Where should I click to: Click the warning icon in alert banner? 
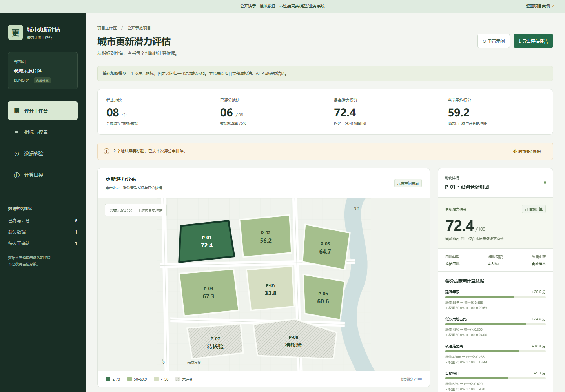coord(106,151)
